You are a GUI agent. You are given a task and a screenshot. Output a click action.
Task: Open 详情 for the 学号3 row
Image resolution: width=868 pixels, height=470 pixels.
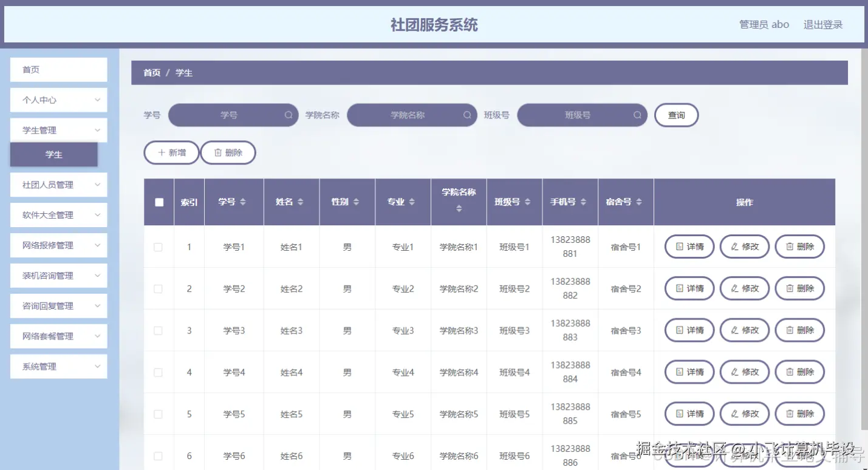click(689, 330)
